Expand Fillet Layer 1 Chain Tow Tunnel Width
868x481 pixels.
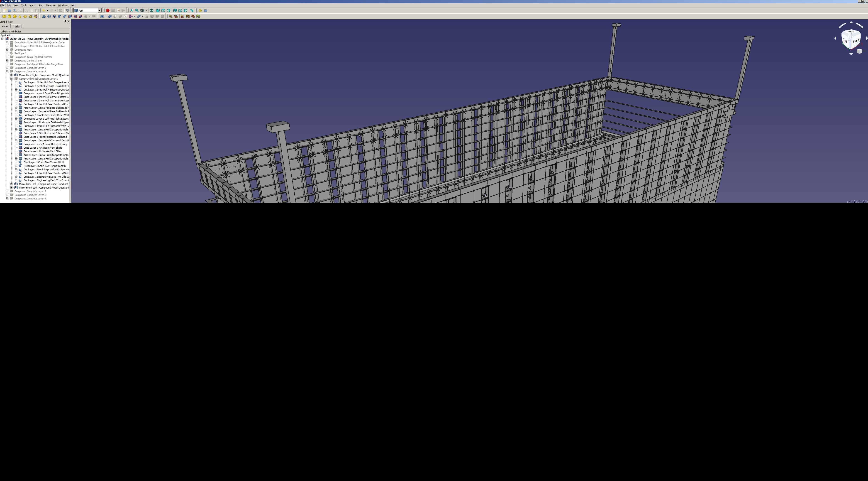tap(16, 162)
